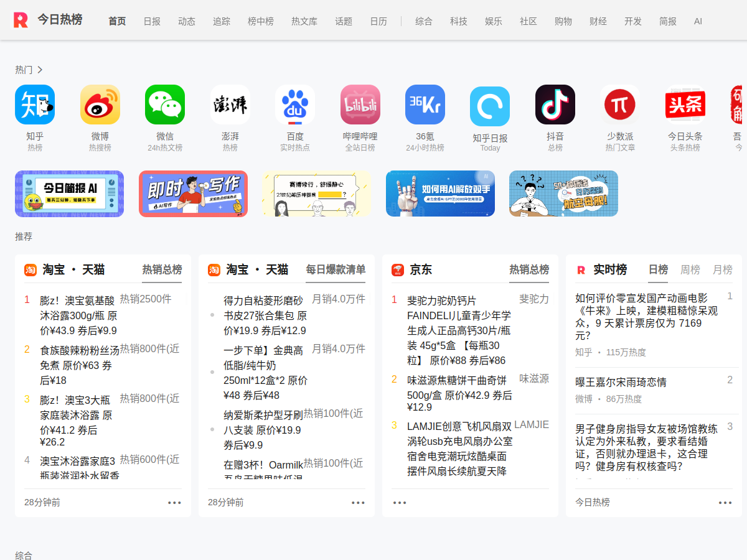This screenshot has width=747, height=560.
Task: Select the 科技 category in navigation
Action: tap(459, 21)
